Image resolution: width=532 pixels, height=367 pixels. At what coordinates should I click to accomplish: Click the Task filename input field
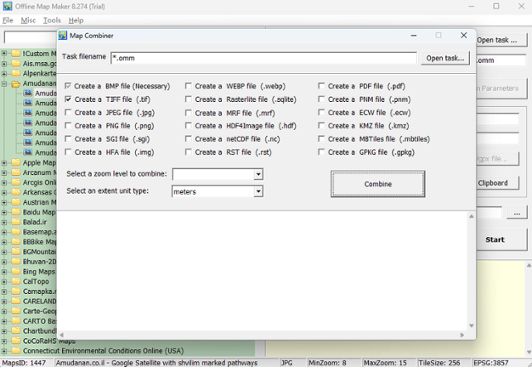264,58
